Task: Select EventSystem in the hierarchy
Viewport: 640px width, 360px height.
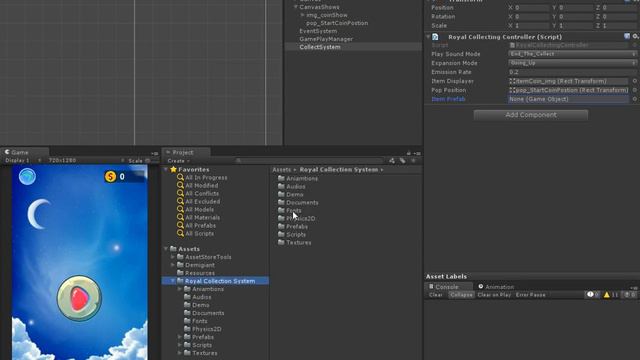Action: point(318,31)
